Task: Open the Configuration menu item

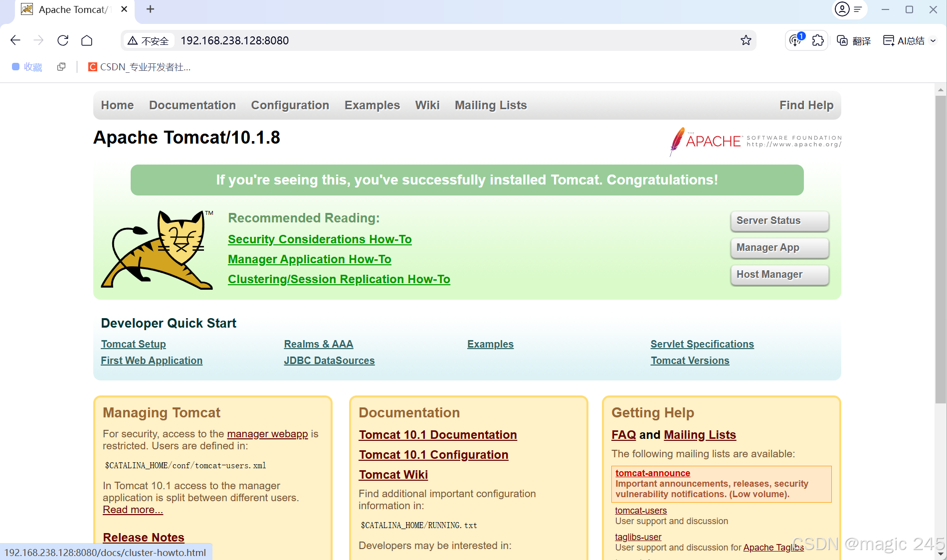Action: point(290,105)
